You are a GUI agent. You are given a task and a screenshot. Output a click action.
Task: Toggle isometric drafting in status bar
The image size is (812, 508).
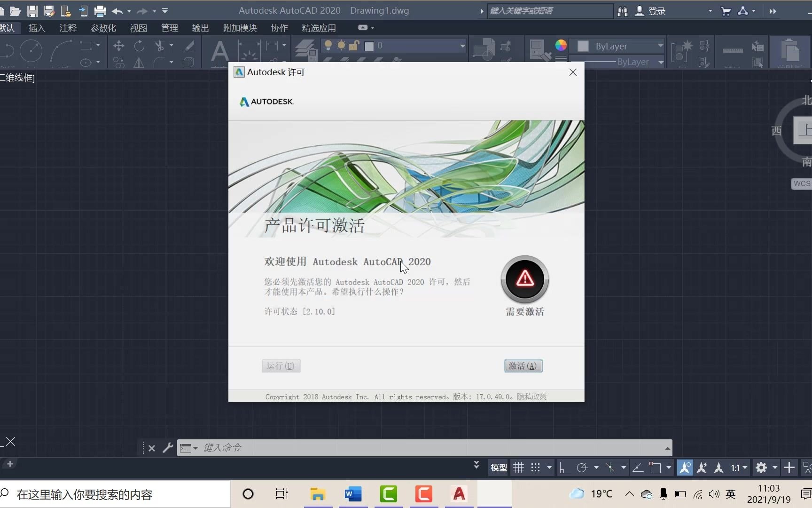point(610,468)
